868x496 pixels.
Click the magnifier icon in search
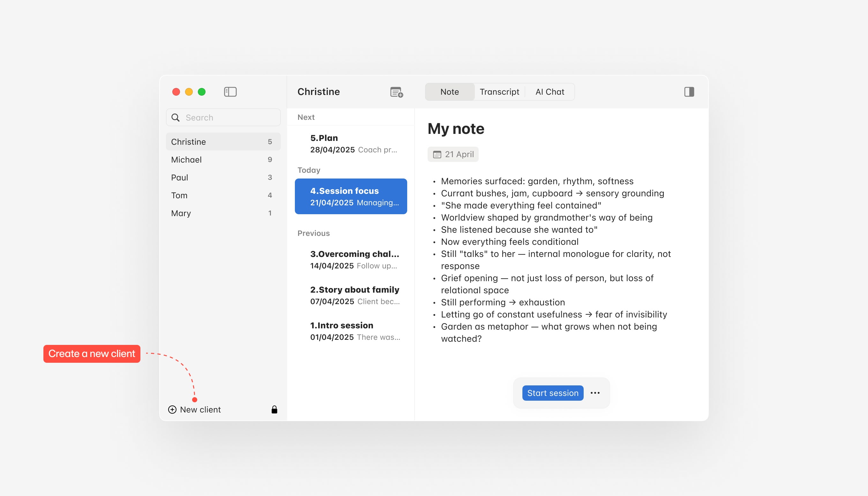coord(176,118)
